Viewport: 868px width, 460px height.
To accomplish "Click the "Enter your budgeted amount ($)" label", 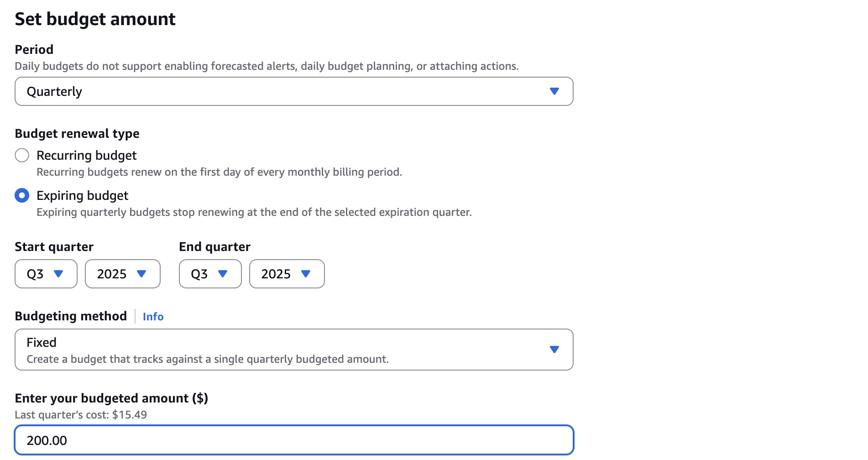I will [111, 398].
